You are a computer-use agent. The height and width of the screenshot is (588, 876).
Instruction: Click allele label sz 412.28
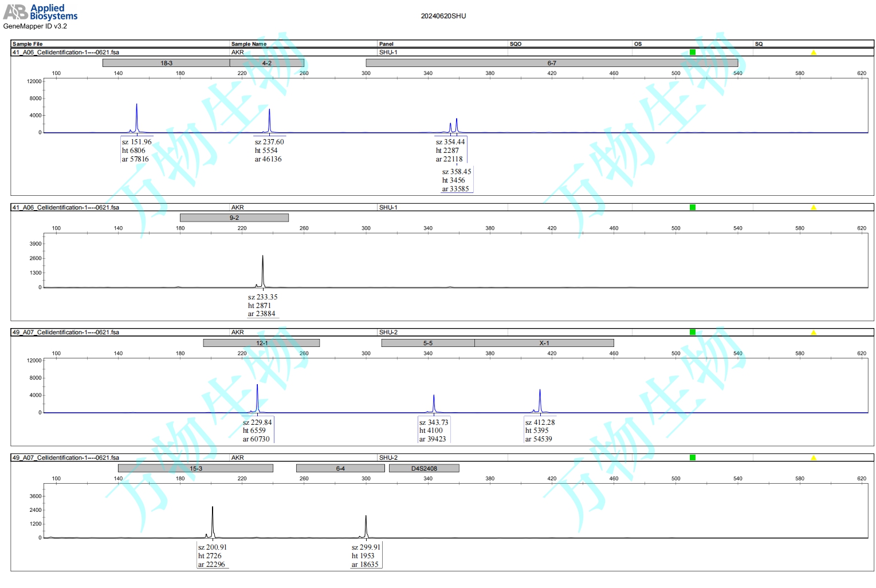coord(540,431)
